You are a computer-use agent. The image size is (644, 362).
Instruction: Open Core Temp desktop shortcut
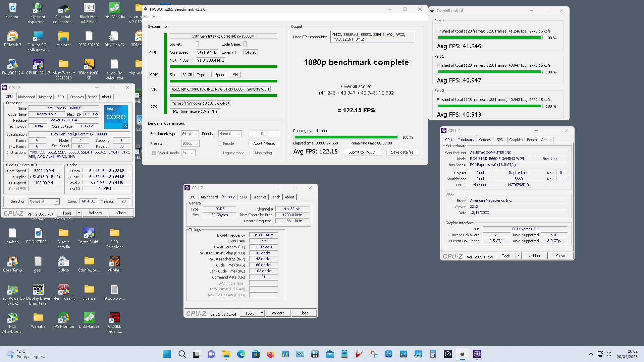click(x=12, y=264)
